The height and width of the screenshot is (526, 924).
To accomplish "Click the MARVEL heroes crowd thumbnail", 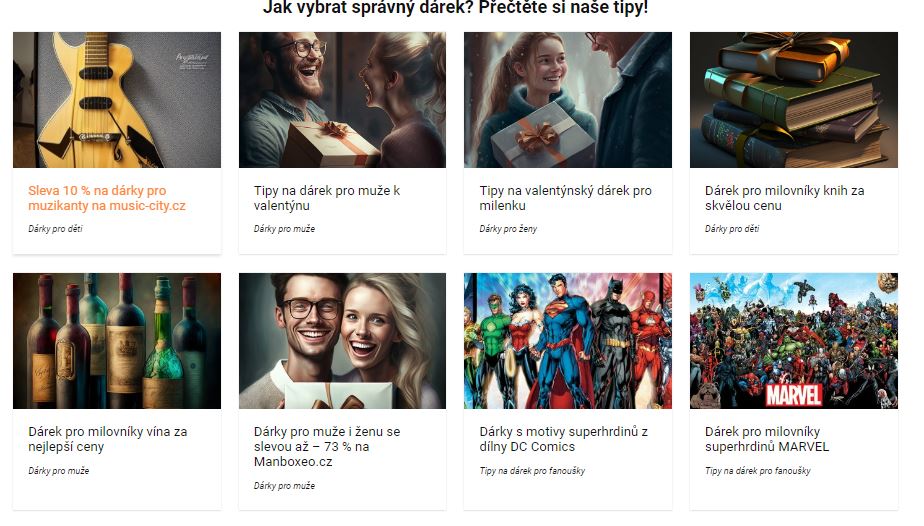I will coord(794,340).
